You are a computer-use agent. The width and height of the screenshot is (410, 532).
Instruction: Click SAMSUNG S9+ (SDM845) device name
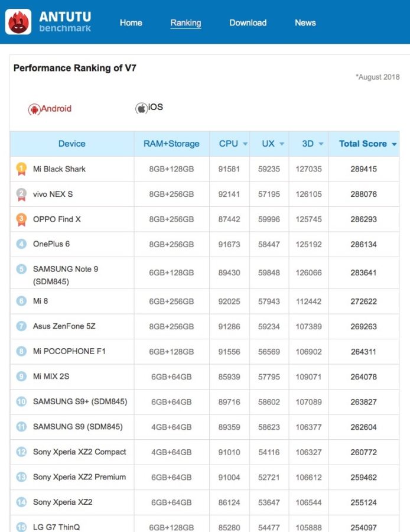point(80,402)
